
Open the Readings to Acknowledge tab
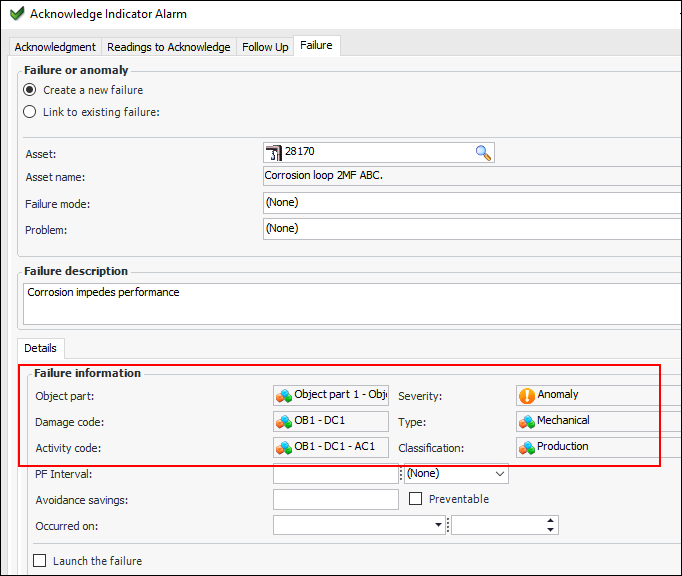tap(169, 47)
